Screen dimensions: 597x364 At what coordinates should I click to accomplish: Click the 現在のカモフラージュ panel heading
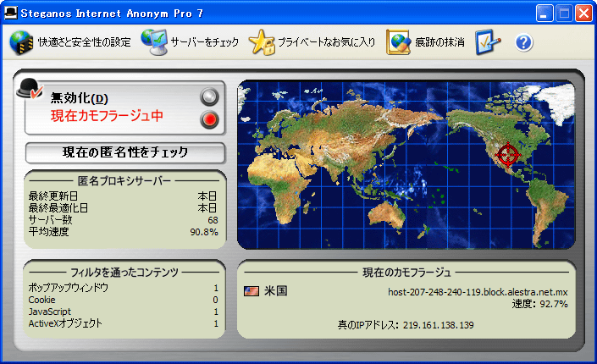point(406,273)
